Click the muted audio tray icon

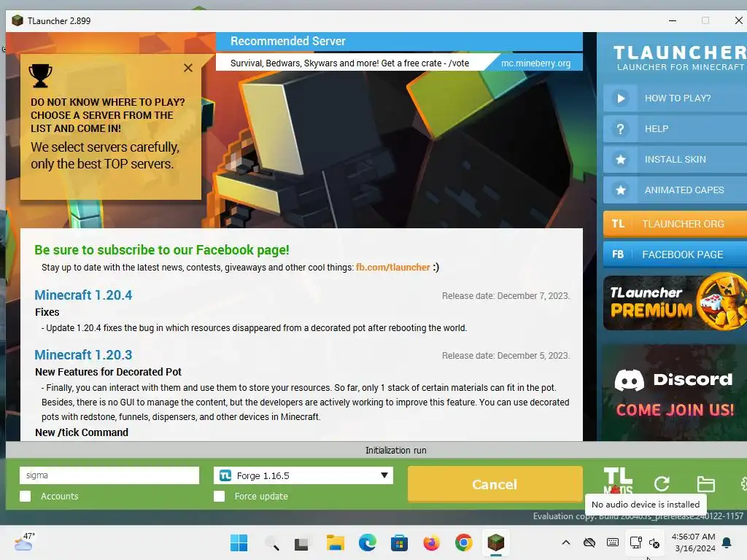[654, 542]
